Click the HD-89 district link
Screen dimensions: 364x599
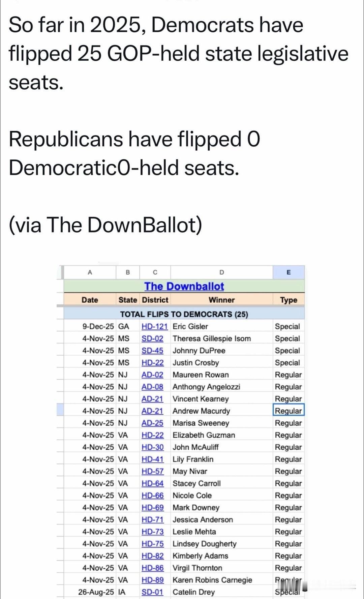pyautogui.click(x=152, y=580)
